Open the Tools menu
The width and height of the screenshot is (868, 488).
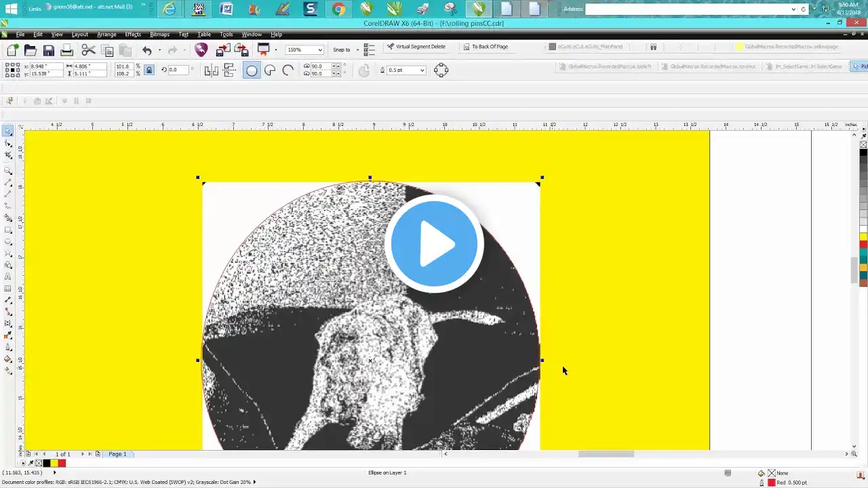226,35
